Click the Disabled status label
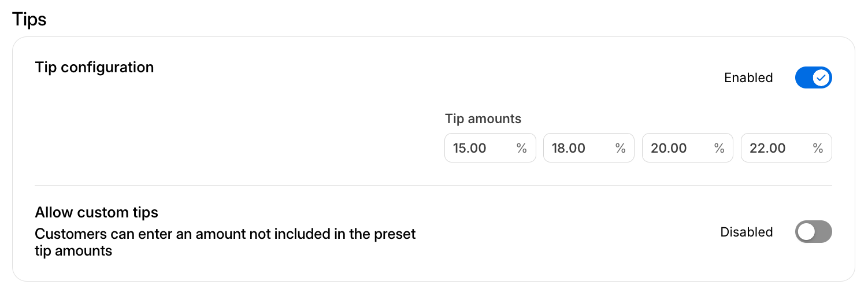The width and height of the screenshot is (868, 303). (746, 232)
